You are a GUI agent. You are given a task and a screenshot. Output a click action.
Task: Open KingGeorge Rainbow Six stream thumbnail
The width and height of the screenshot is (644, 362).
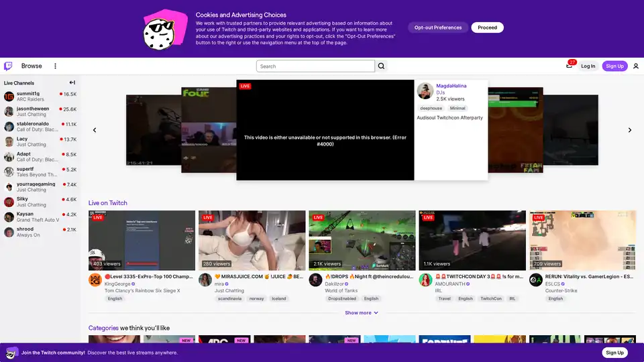pos(142,240)
